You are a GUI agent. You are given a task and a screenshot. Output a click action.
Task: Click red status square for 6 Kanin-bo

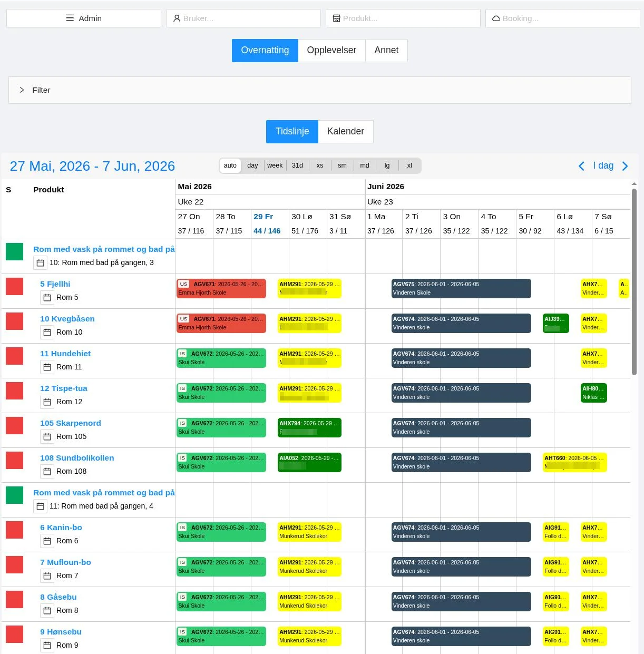(14, 530)
